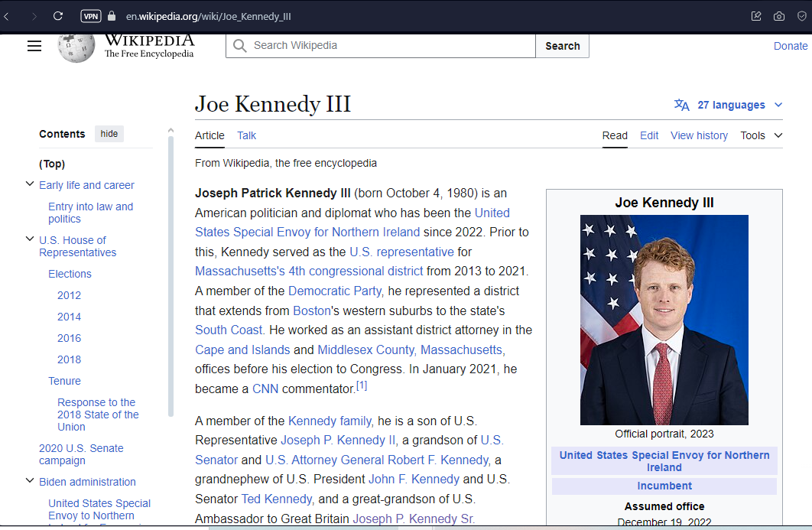The width and height of the screenshot is (812, 530).
Task: Click the Wikipedia globe logo
Action: click(76, 47)
